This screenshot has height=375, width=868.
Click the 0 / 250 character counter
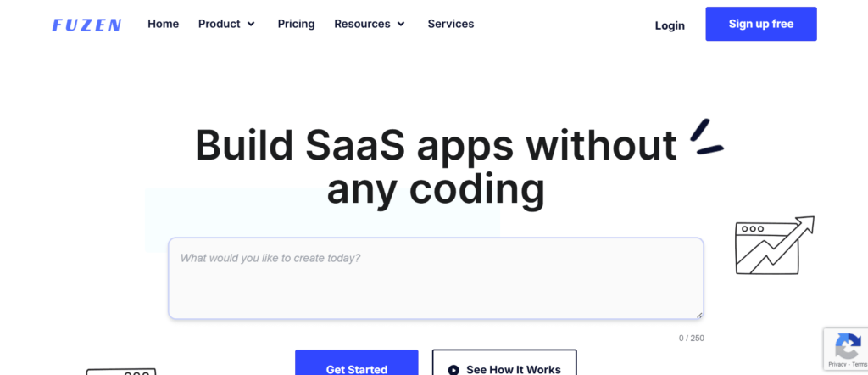[x=691, y=338]
